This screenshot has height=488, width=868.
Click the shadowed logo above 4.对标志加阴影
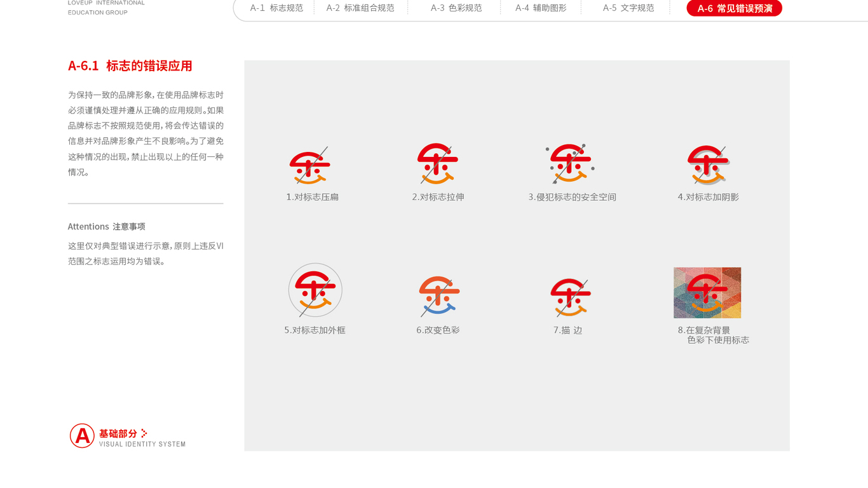pos(708,165)
